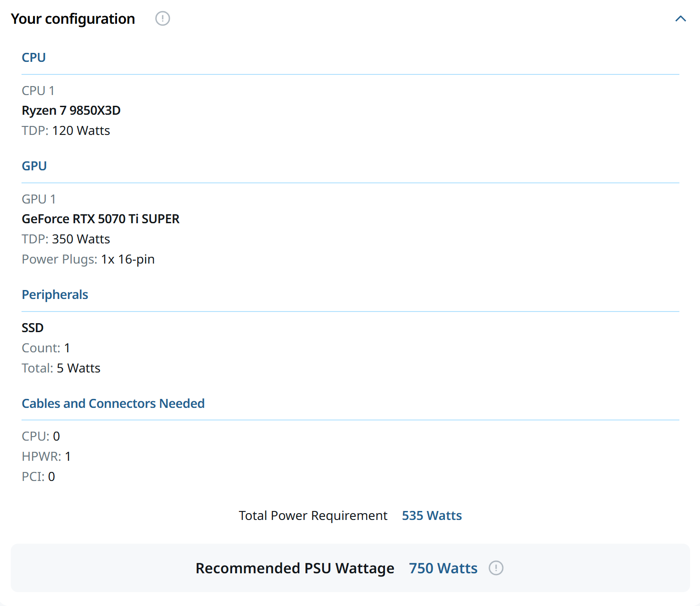Viewport: 700px width, 606px height.
Task: Click the GPU TDP 350 Watts text
Action: point(66,239)
